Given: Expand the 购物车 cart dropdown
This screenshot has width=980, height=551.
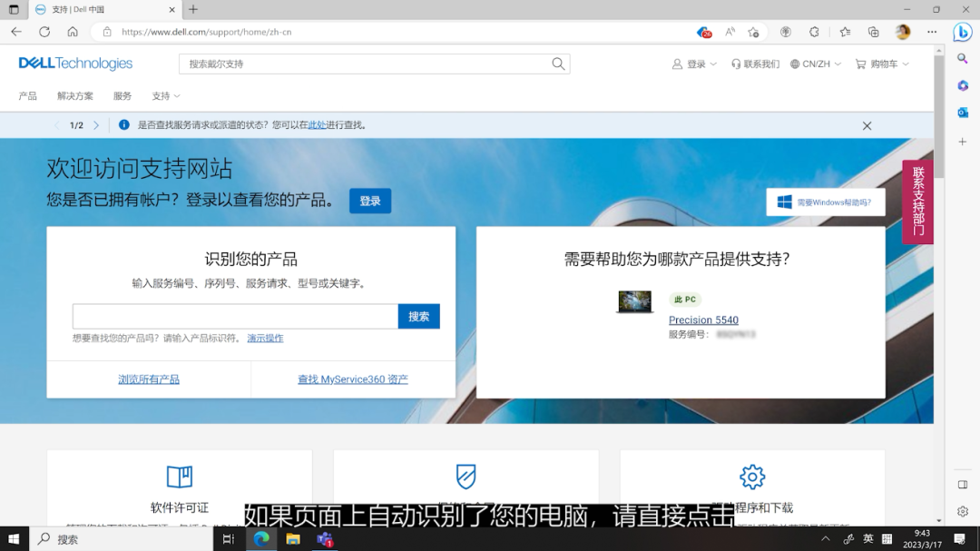Looking at the screenshot, I should coord(879,64).
